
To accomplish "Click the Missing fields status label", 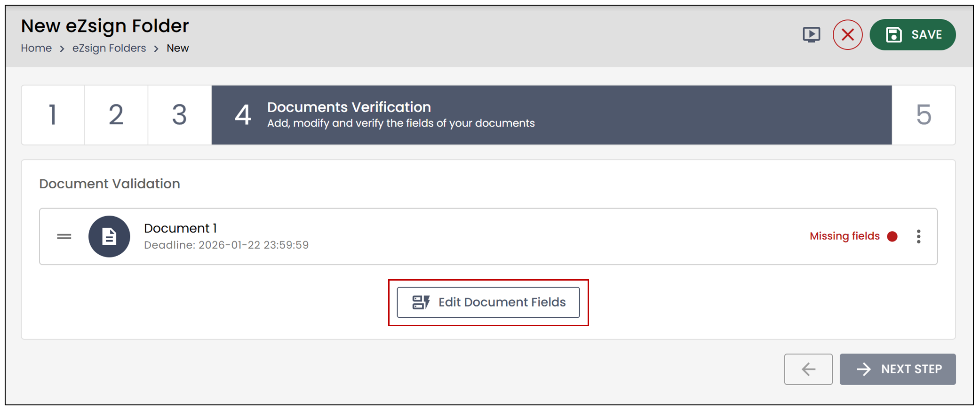I will point(845,236).
